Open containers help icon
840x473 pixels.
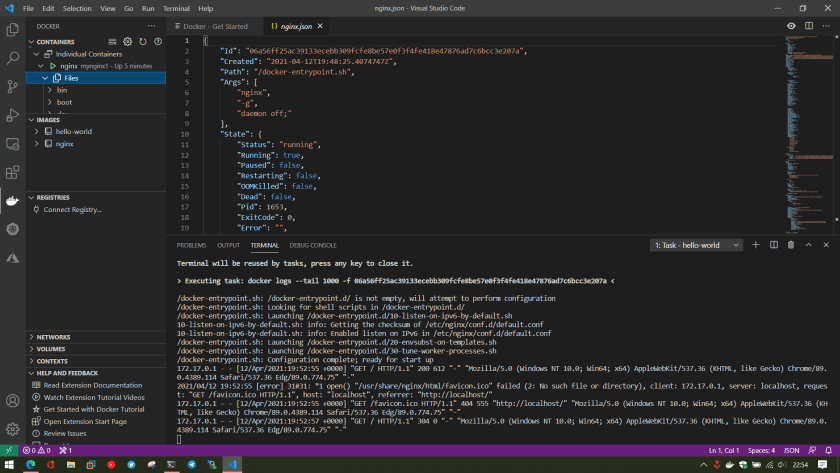tap(158, 42)
